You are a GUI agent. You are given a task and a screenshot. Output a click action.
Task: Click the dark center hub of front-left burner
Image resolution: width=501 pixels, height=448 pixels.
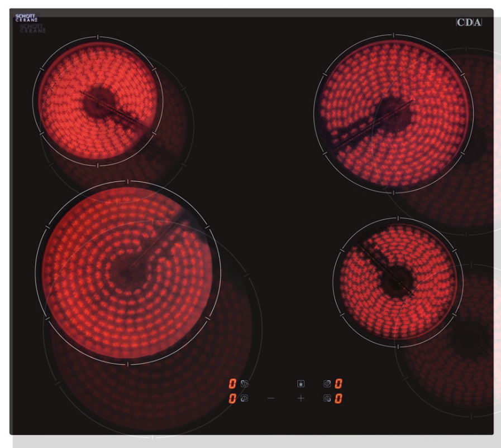pyautogui.click(x=124, y=272)
